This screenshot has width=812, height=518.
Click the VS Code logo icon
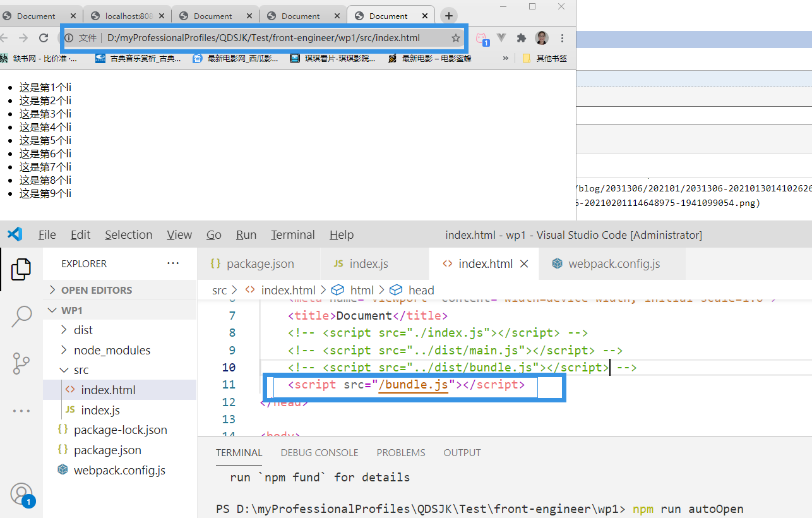tap(15, 234)
